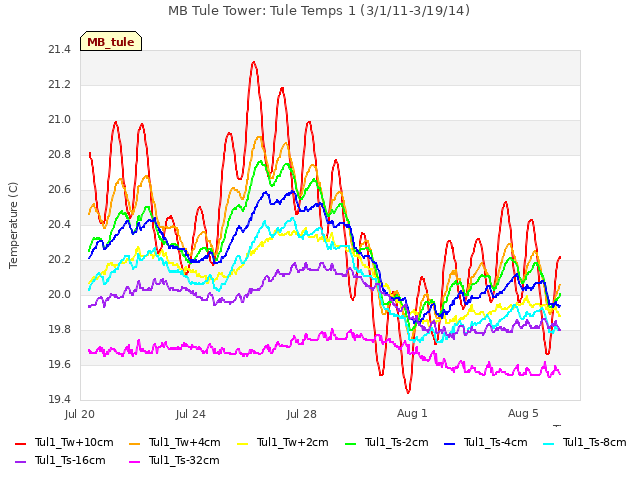The image size is (640, 480).
Task: Click the cyan Tul1_Ts-8cm legend swatch
Action: click(x=549, y=443)
